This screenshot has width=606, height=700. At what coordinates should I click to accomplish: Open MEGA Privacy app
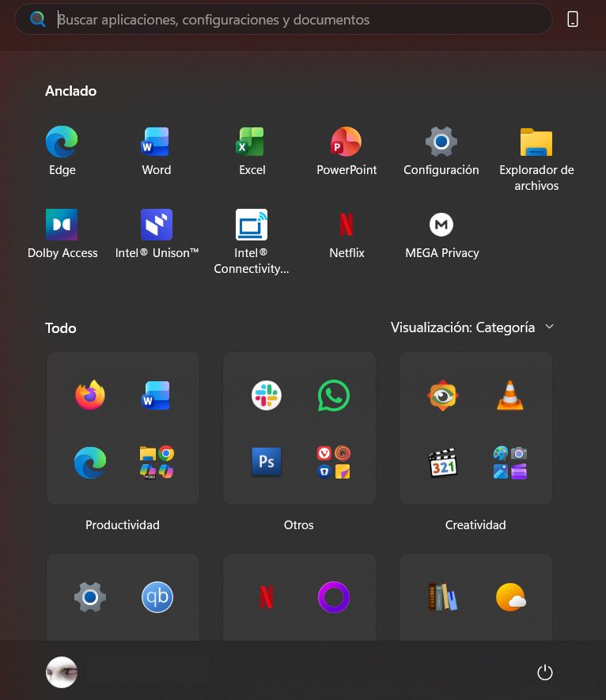[441, 234]
